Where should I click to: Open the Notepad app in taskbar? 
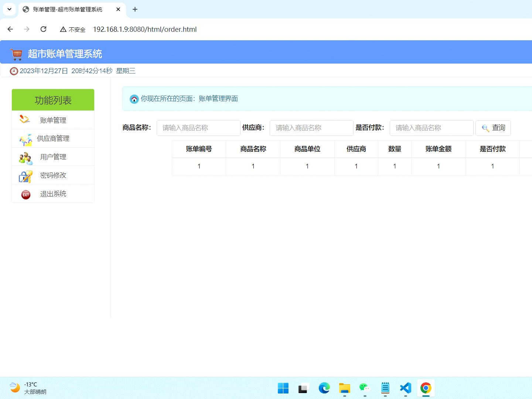click(x=385, y=388)
